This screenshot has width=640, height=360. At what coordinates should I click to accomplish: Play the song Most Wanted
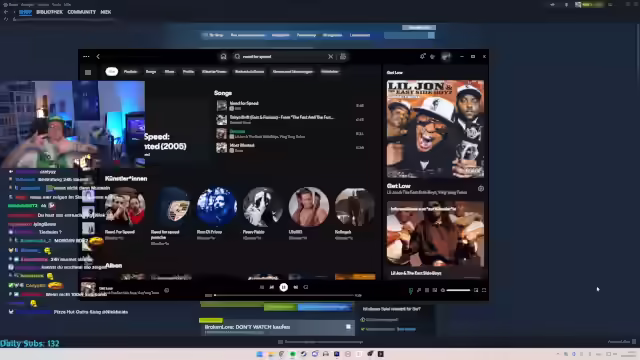coord(290,147)
